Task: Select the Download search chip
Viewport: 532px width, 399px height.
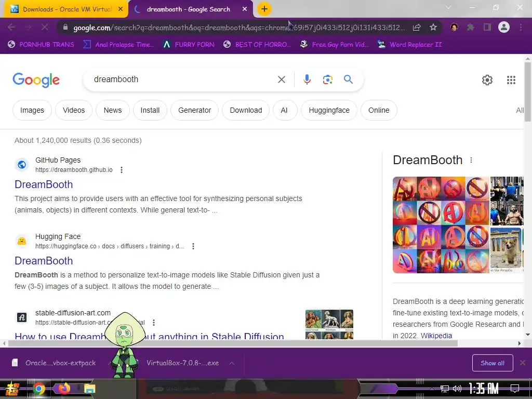Action: 246,110
